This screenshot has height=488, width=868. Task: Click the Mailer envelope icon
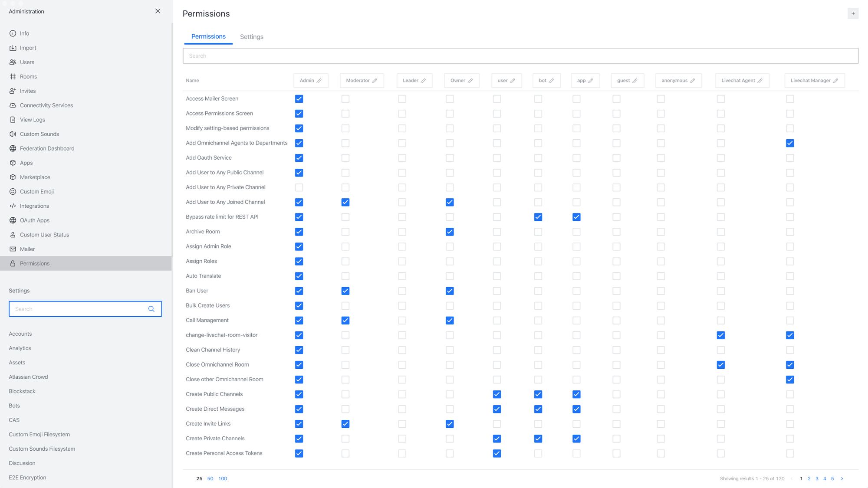click(13, 249)
